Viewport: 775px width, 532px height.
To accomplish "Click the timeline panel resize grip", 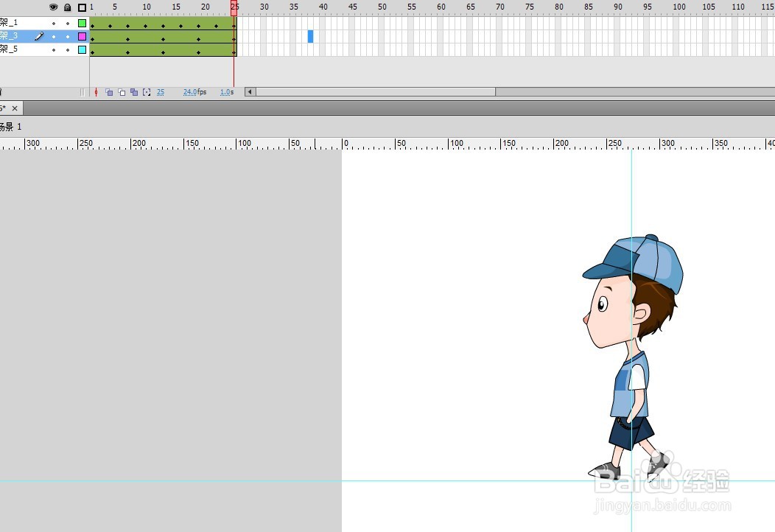I will (82, 92).
